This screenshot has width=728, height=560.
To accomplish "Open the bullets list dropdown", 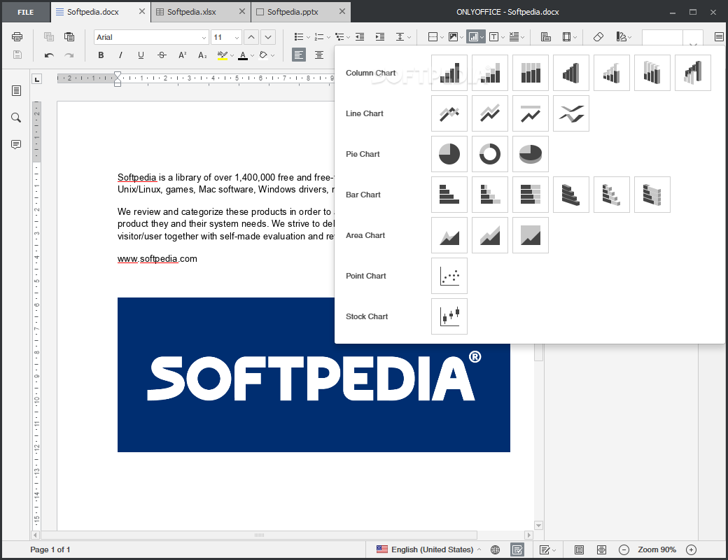I will (308, 37).
